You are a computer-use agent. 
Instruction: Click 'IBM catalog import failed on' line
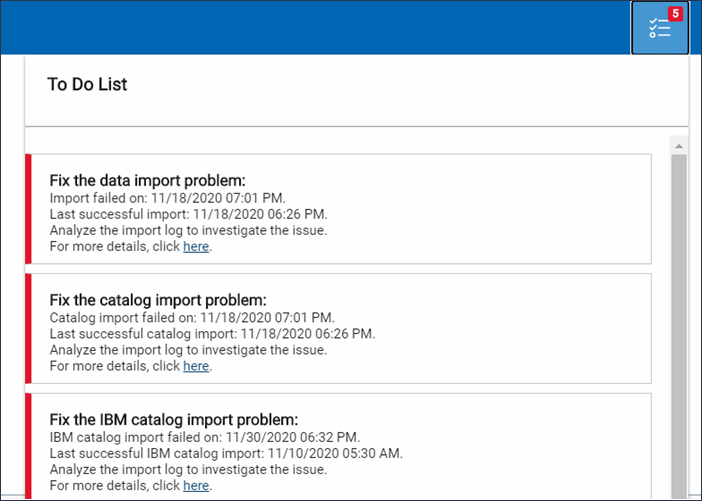pos(204,437)
